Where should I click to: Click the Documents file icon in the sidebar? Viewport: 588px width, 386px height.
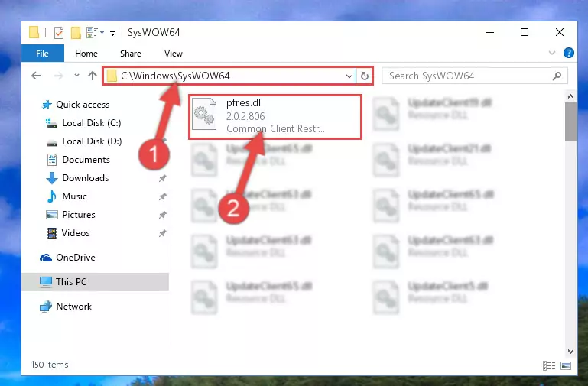coord(52,160)
